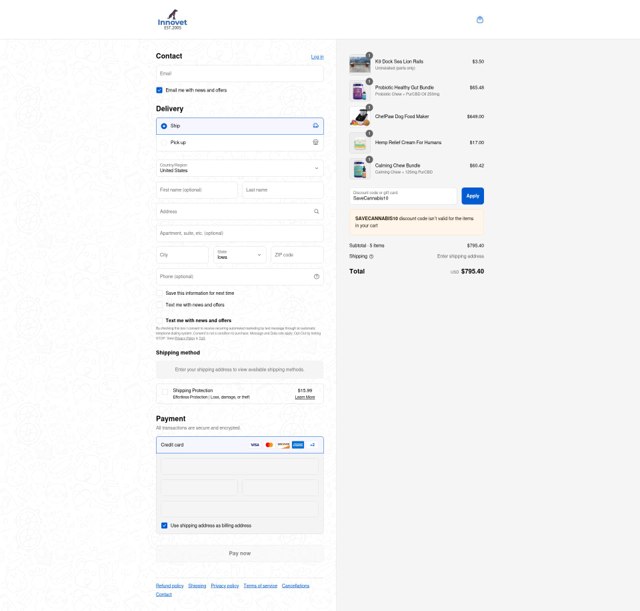640x611 pixels.
Task: Click the Discover card icon
Action: pyautogui.click(x=283, y=445)
